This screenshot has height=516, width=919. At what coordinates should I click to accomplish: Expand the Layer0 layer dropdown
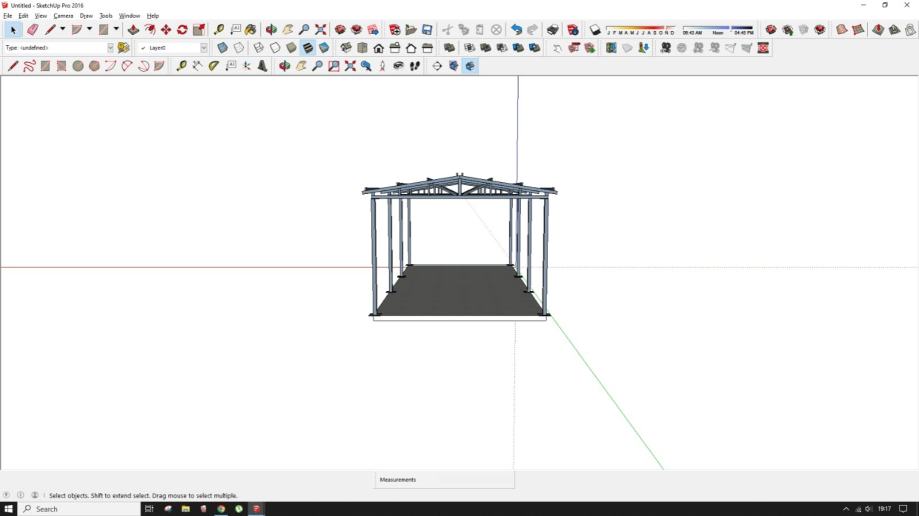click(204, 48)
